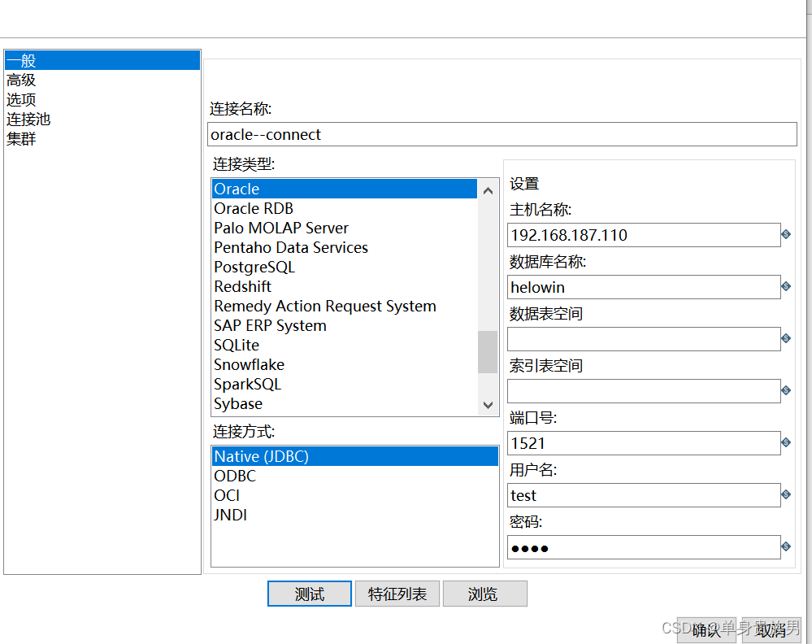This screenshot has width=812, height=644.
Task: Open the 连接池 settings category
Action: click(102, 120)
